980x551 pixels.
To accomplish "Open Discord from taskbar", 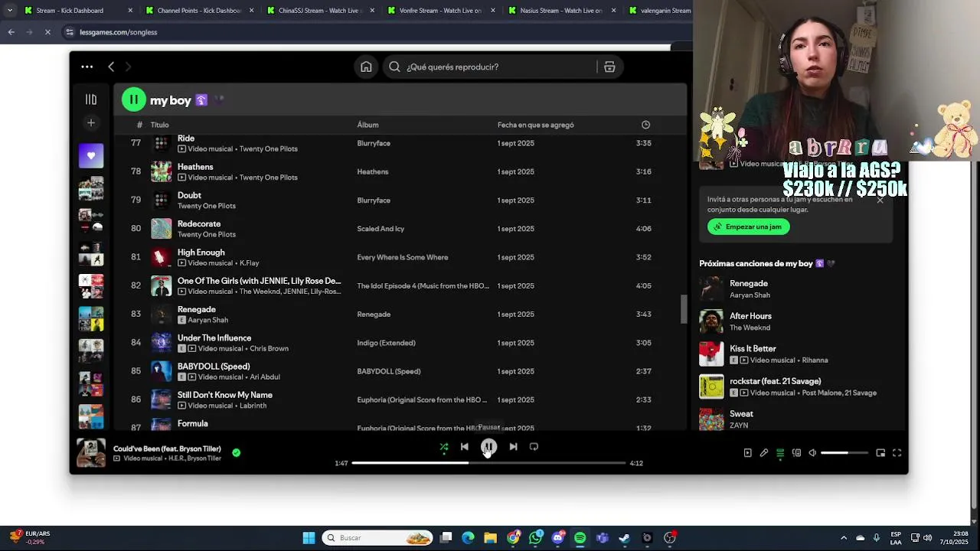I will pyautogui.click(x=558, y=538).
